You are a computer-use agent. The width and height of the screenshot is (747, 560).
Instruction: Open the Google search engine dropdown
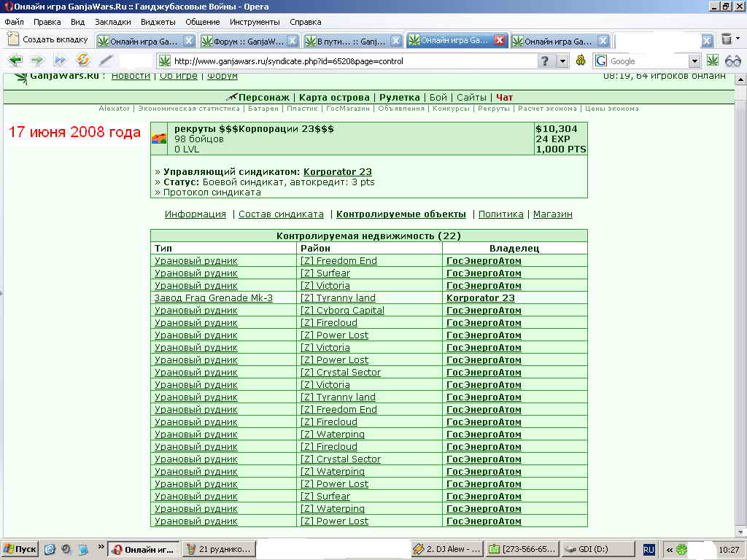[x=694, y=61]
